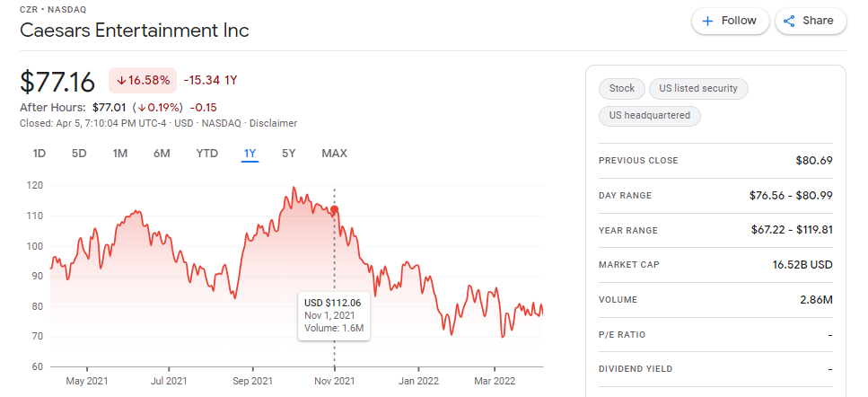Screen dimensions: 868x397
Task: Click the Sep 2021 axis label
Action: (x=252, y=382)
